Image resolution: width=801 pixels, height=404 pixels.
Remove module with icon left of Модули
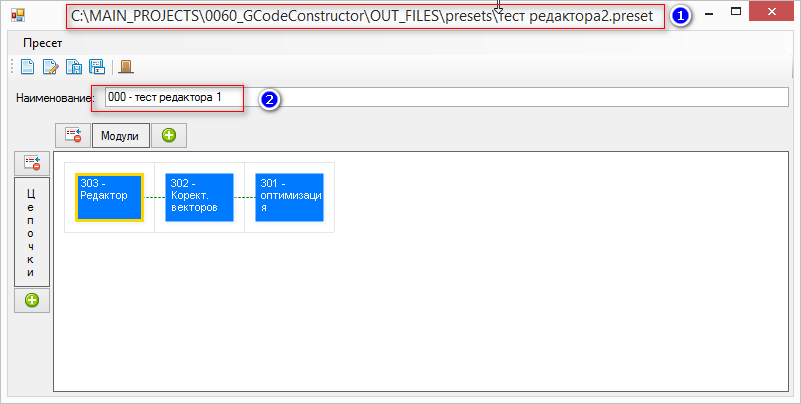[x=72, y=135]
